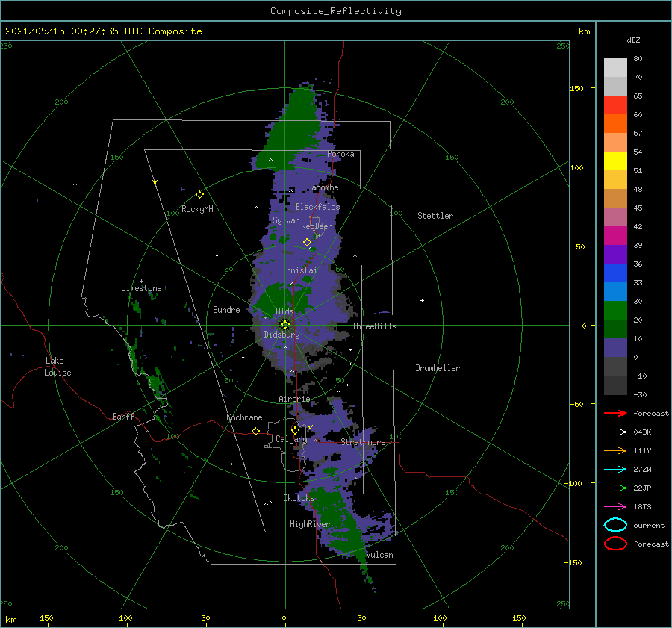Click the Ponoka city label
The width and height of the screenshot is (672, 628).
click(340, 154)
